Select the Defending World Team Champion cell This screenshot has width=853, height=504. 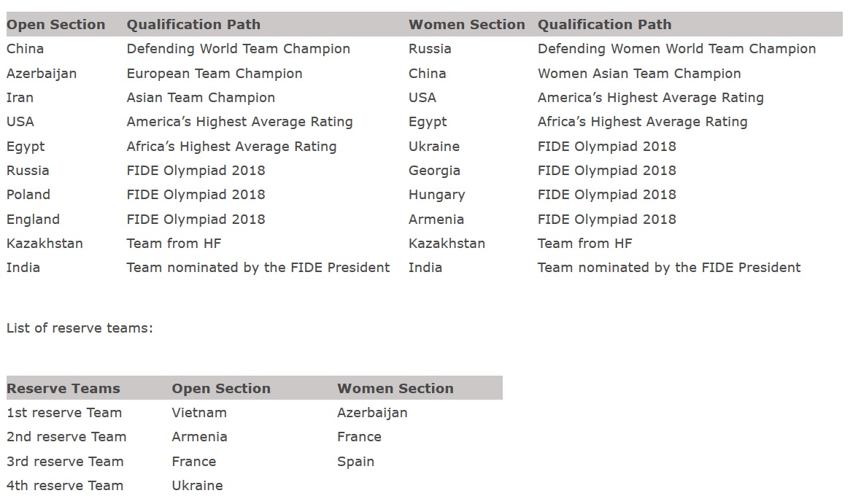(x=239, y=49)
